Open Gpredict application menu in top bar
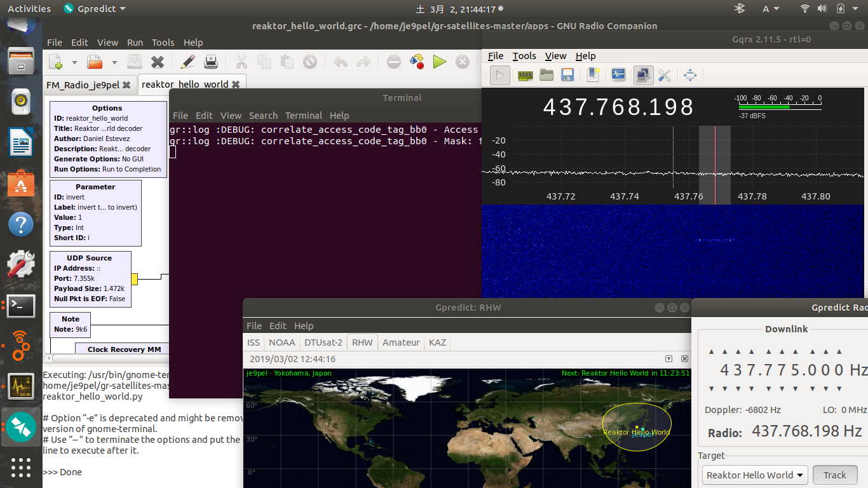This screenshot has width=868, height=488. click(x=95, y=9)
